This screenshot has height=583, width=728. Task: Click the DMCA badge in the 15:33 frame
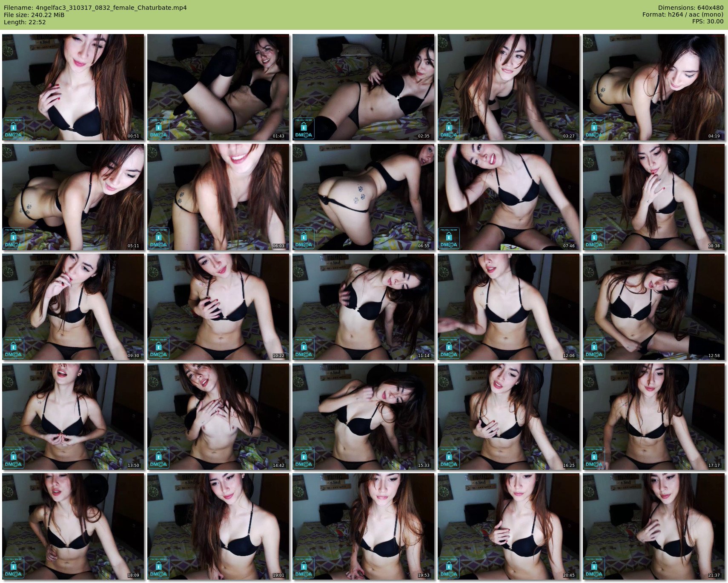point(304,458)
